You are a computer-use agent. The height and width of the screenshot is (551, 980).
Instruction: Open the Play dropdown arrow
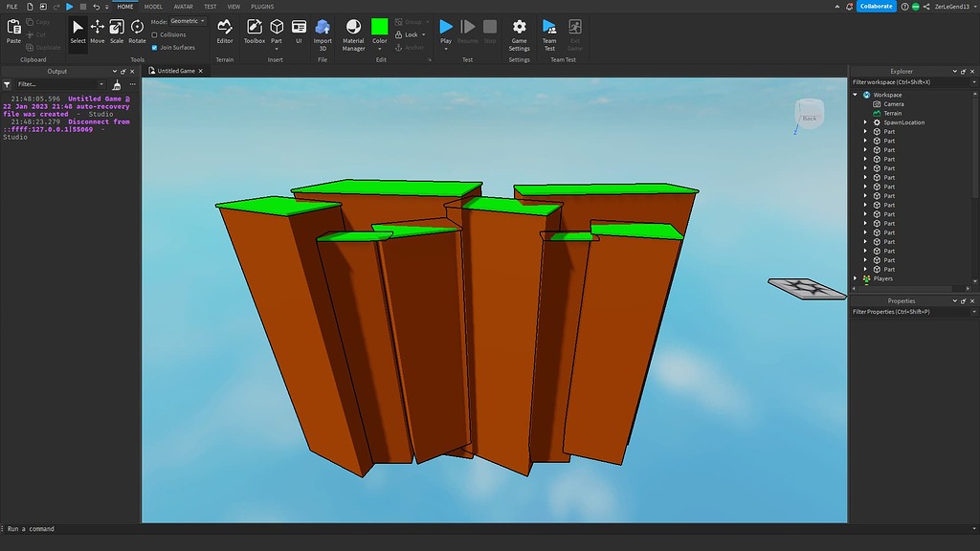click(446, 49)
